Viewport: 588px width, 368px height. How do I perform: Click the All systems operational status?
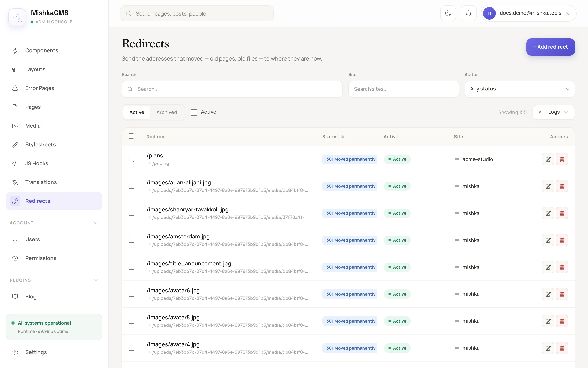coord(54,327)
